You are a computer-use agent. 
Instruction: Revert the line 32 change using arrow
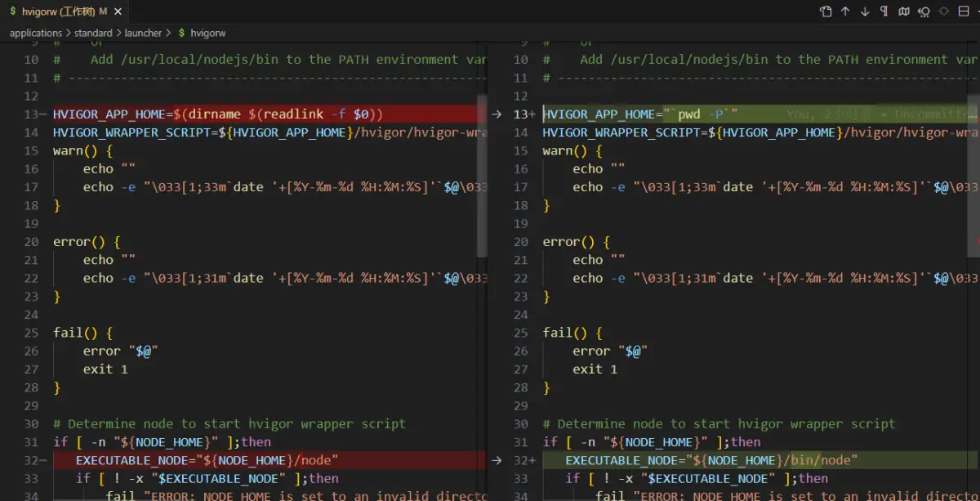pyautogui.click(x=497, y=460)
